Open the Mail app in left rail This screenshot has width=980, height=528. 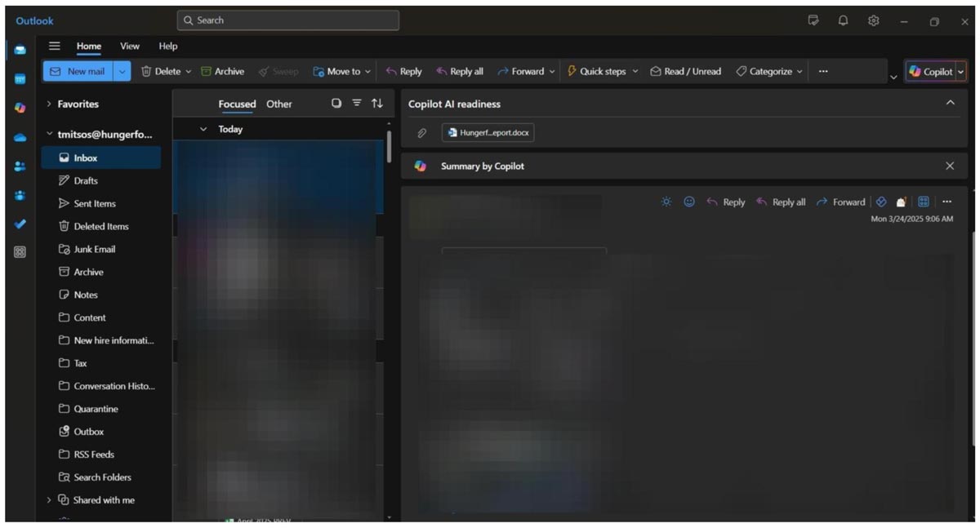tap(20, 50)
